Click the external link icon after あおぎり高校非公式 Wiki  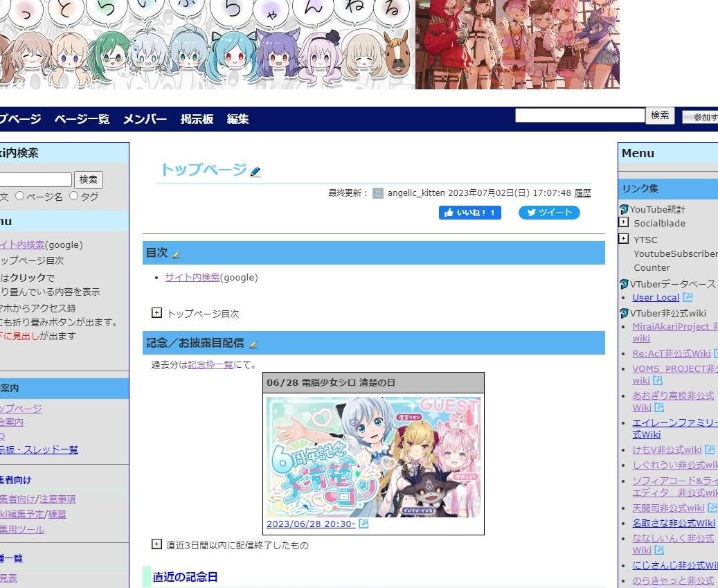coord(659,407)
